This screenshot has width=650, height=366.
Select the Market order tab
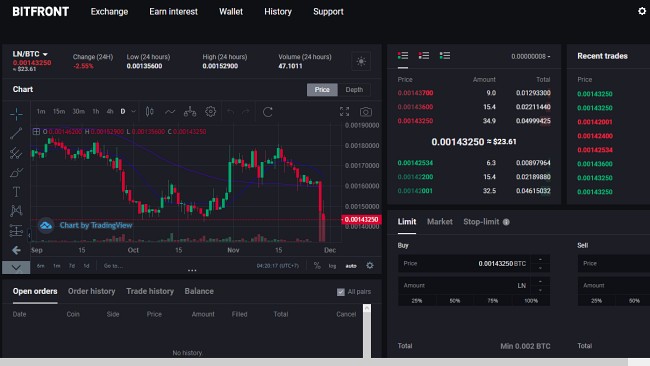tap(440, 222)
